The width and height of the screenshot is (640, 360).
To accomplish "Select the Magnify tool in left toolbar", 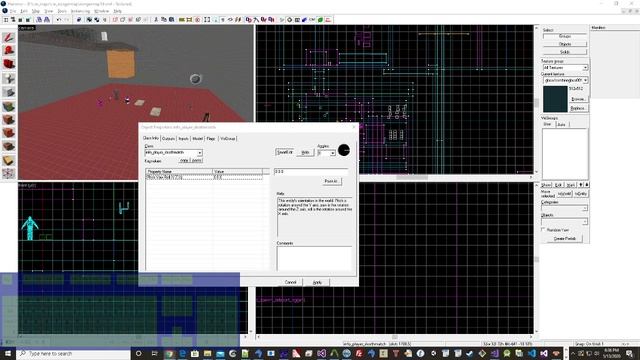I will [9, 51].
